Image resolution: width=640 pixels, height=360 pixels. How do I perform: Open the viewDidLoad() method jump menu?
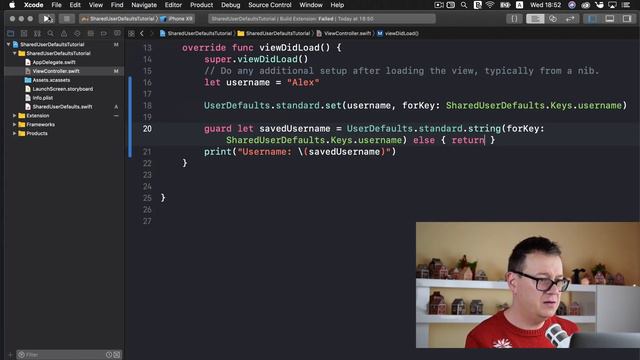click(398, 33)
